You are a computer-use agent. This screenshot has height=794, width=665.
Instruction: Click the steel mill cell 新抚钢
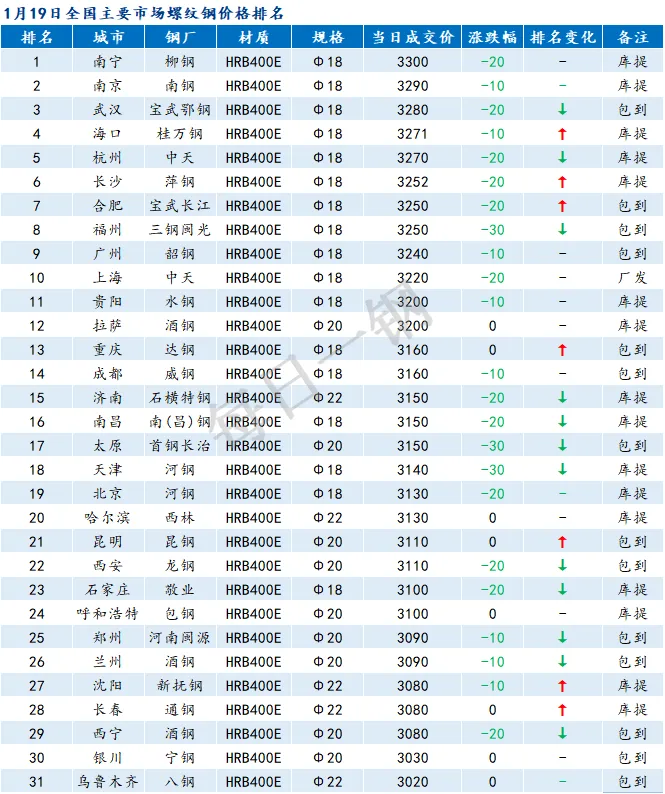click(180, 686)
